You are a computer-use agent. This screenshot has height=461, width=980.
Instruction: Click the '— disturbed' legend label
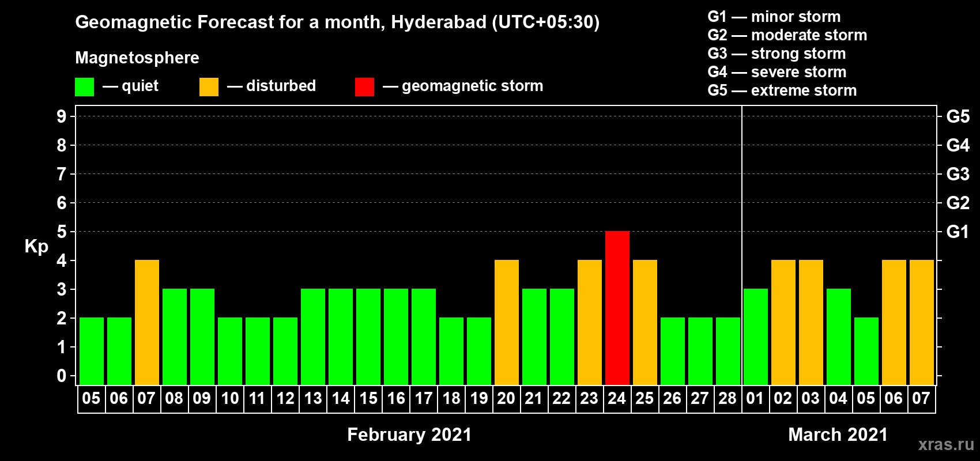[x=272, y=86]
